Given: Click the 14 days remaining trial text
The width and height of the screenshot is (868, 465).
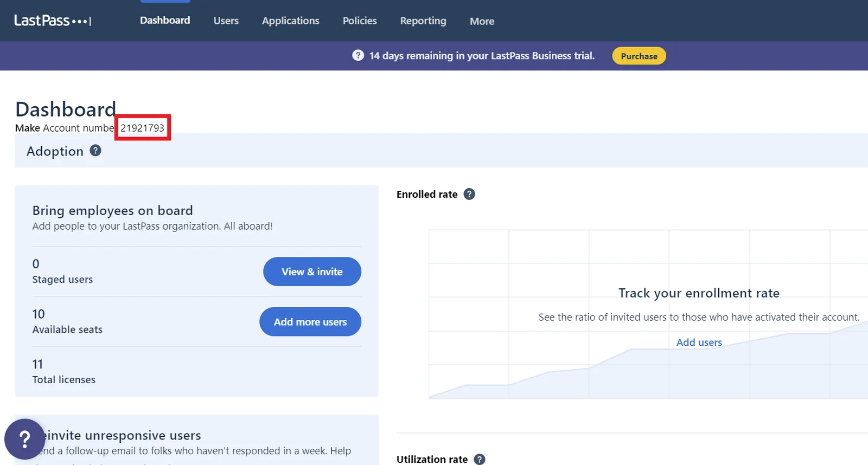Looking at the screenshot, I should coord(482,56).
